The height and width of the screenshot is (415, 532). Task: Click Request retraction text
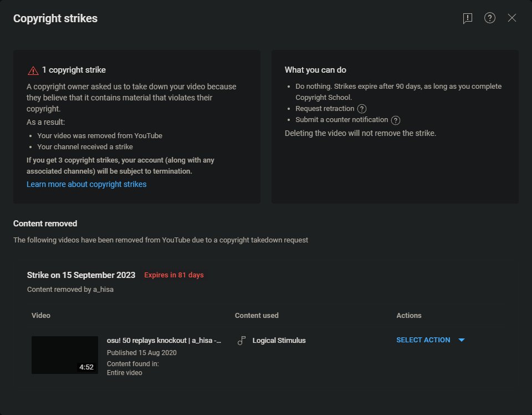pyautogui.click(x=325, y=109)
